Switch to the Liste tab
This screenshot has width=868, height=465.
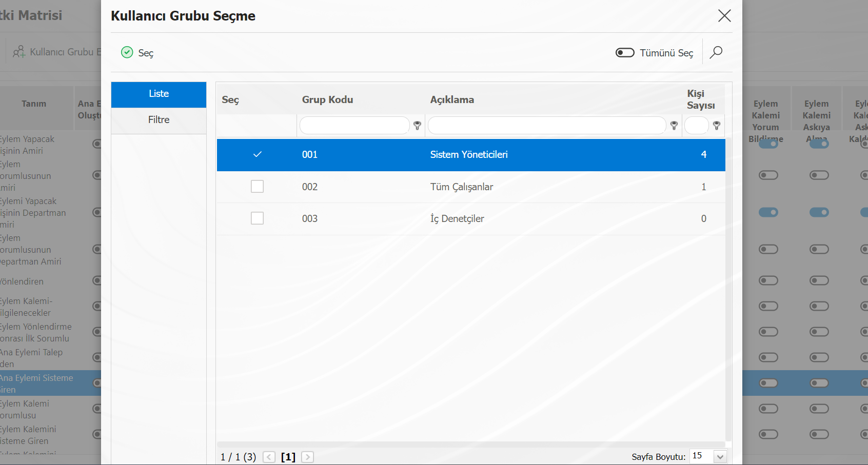[159, 94]
